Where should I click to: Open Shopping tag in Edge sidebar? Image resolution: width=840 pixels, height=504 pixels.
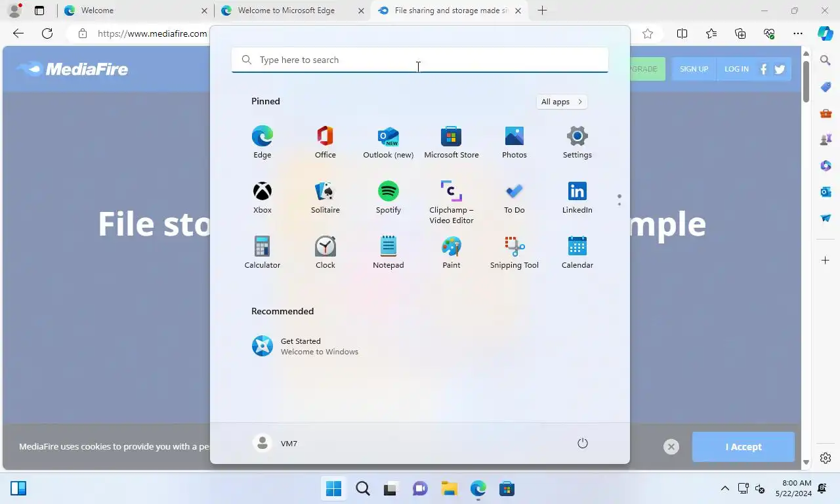coord(826,87)
